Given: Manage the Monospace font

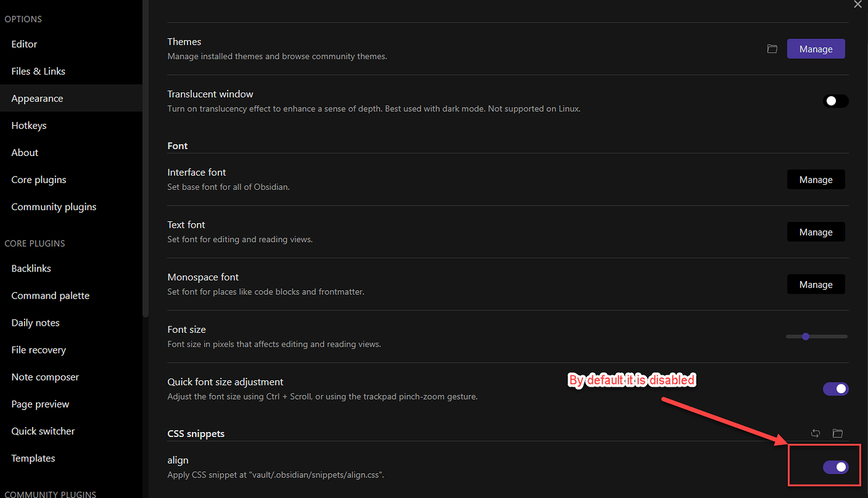Looking at the screenshot, I should tap(816, 284).
